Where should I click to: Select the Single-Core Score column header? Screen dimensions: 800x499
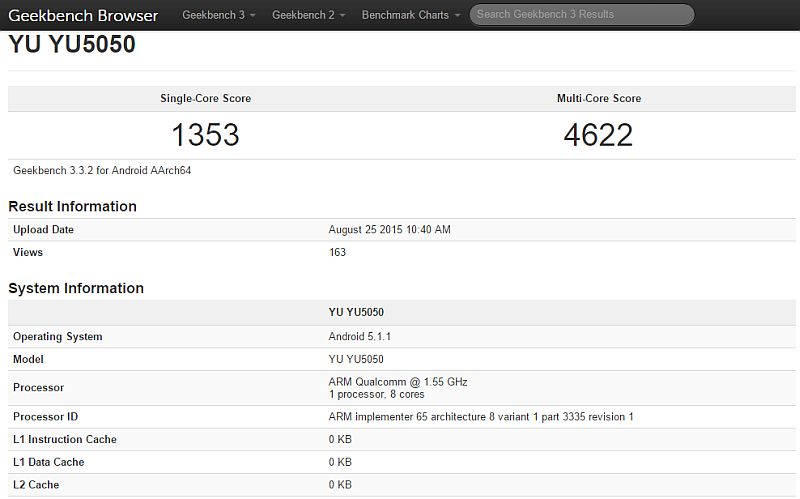pos(205,99)
